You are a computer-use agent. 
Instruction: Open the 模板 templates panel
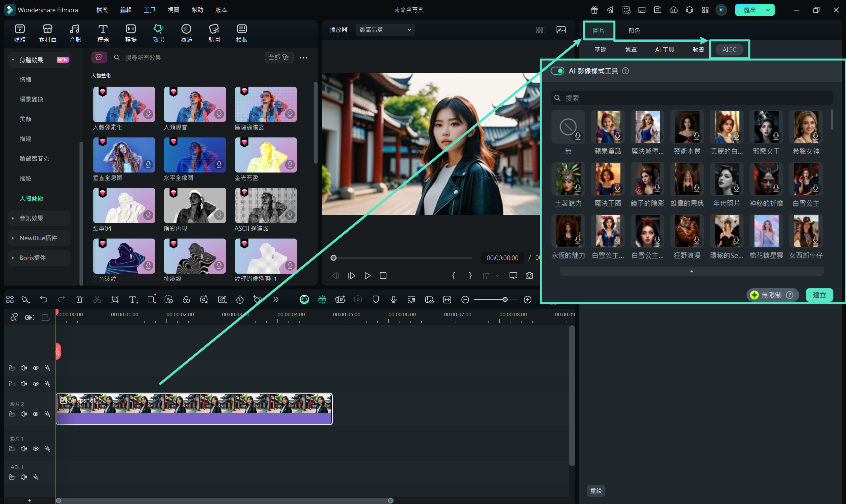point(242,33)
